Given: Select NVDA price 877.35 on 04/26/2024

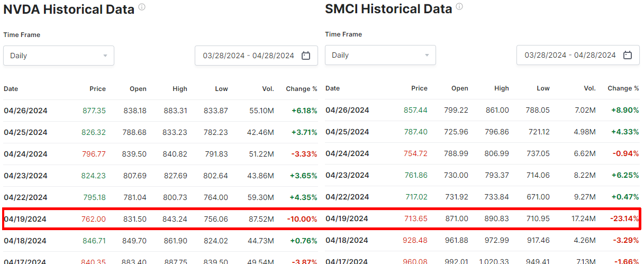Looking at the screenshot, I should click(94, 111).
